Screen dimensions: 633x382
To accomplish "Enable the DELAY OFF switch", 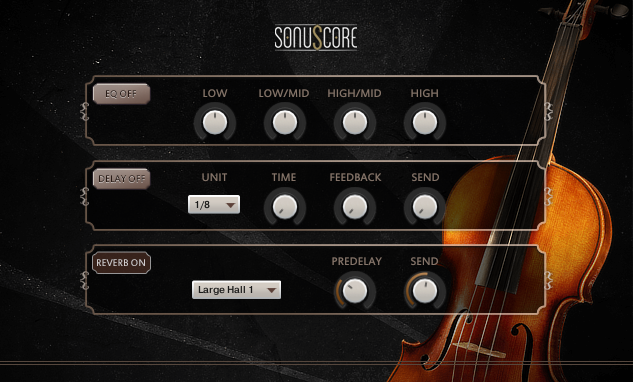I will click(x=122, y=178).
